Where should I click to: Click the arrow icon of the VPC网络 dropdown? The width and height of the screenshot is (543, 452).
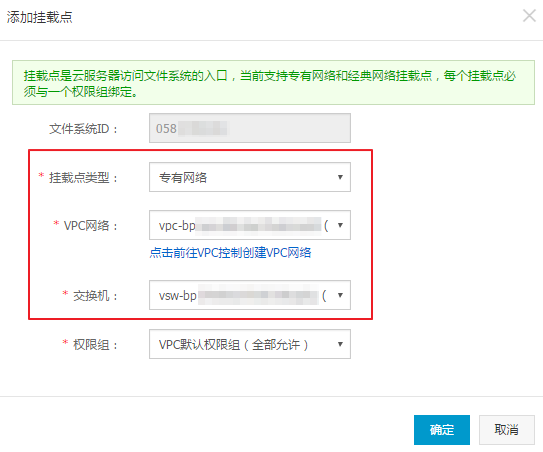[x=340, y=225]
